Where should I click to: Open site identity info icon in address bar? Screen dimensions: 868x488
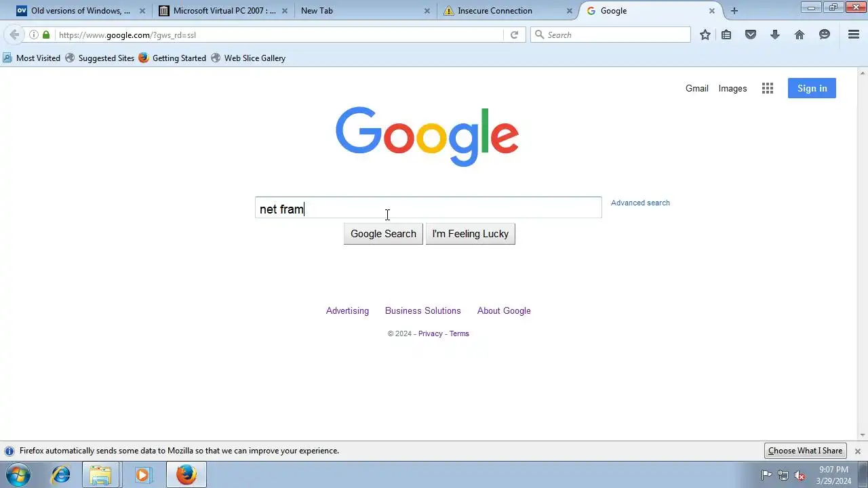pos(34,35)
